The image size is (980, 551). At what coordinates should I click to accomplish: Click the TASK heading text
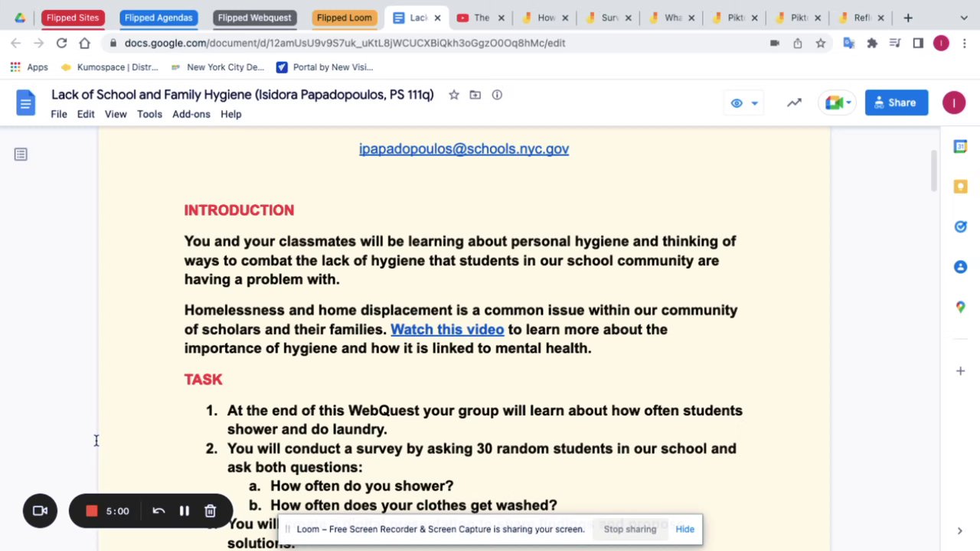[203, 380]
